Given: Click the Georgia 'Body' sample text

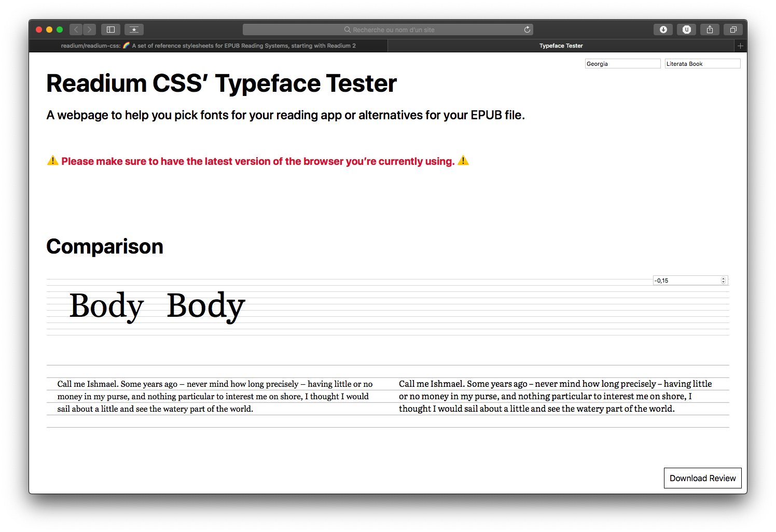Looking at the screenshot, I should pos(107,306).
